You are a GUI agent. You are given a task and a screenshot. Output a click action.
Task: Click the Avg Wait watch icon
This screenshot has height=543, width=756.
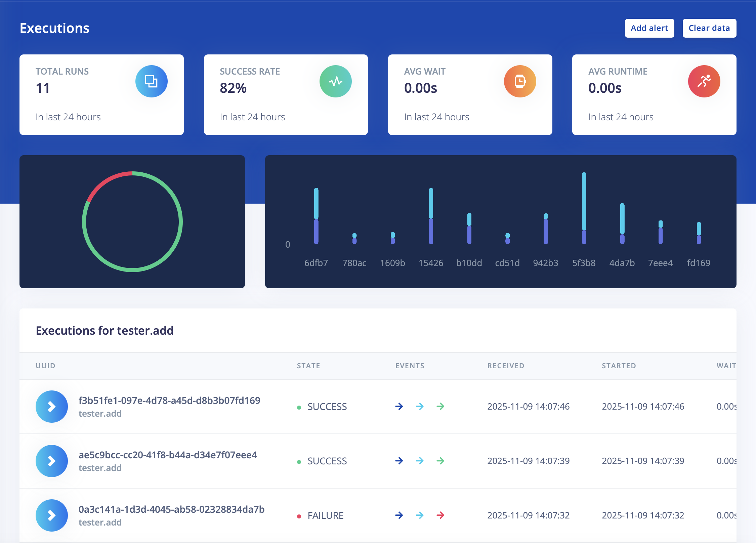click(x=519, y=81)
